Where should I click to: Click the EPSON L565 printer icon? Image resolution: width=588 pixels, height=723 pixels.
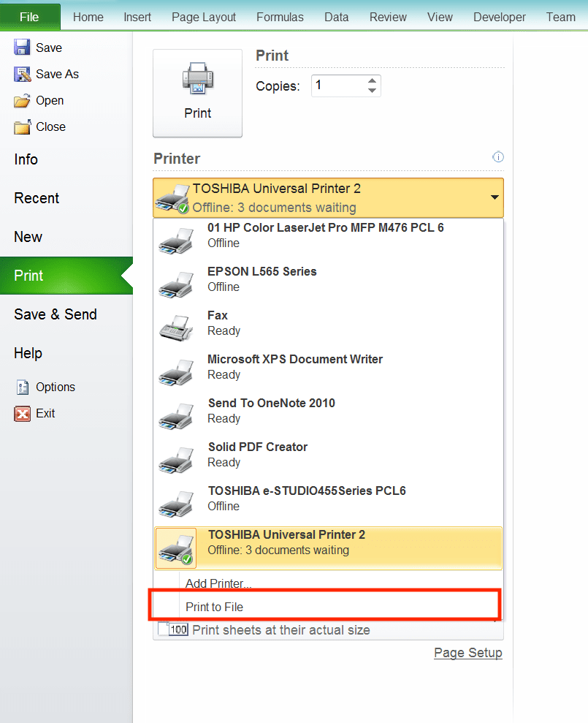(175, 284)
